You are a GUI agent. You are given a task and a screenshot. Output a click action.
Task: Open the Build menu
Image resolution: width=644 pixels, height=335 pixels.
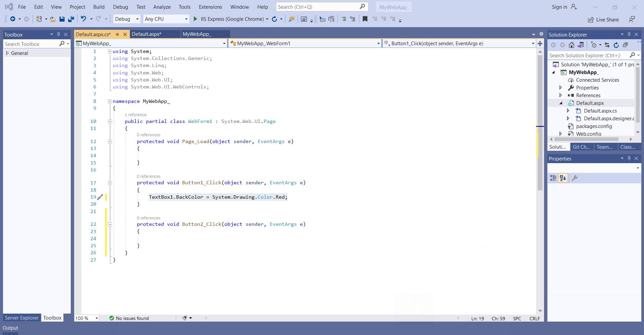tap(99, 7)
